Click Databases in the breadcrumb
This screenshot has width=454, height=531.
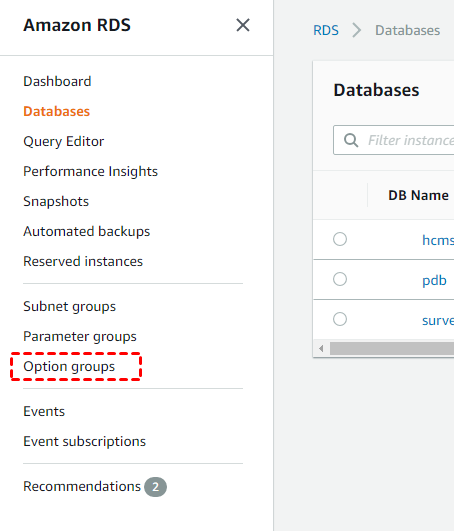[407, 30]
